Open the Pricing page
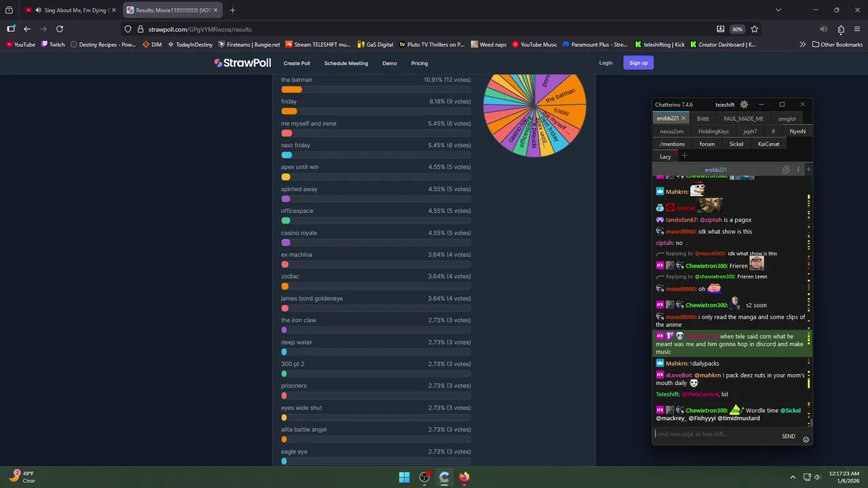The width and height of the screenshot is (868, 488). (419, 63)
